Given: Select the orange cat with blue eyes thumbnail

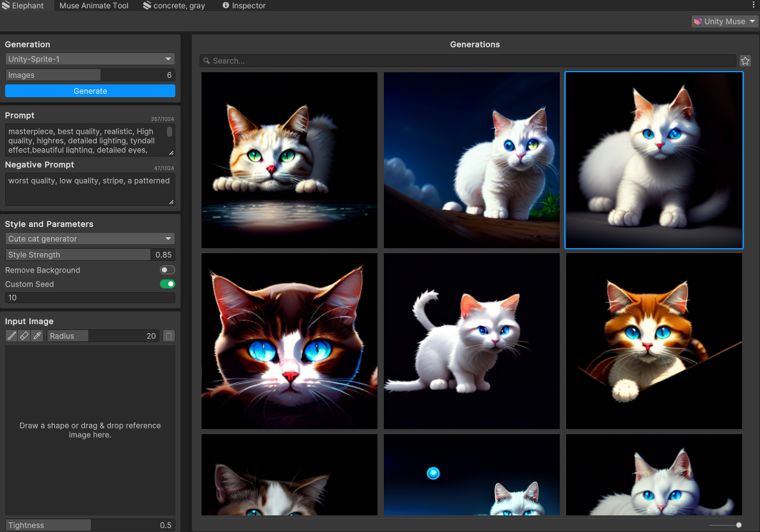Looking at the screenshot, I should (654, 341).
